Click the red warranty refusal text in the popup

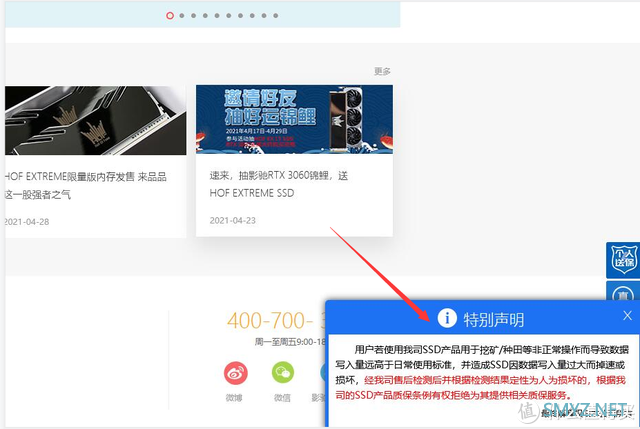pyautogui.click(x=480, y=388)
